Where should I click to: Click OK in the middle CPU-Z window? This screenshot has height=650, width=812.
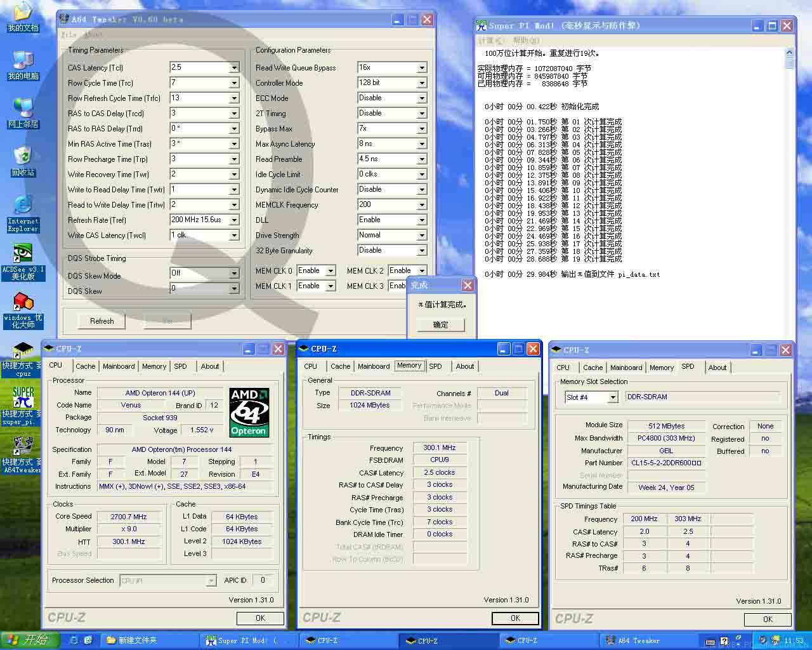pos(515,618)
